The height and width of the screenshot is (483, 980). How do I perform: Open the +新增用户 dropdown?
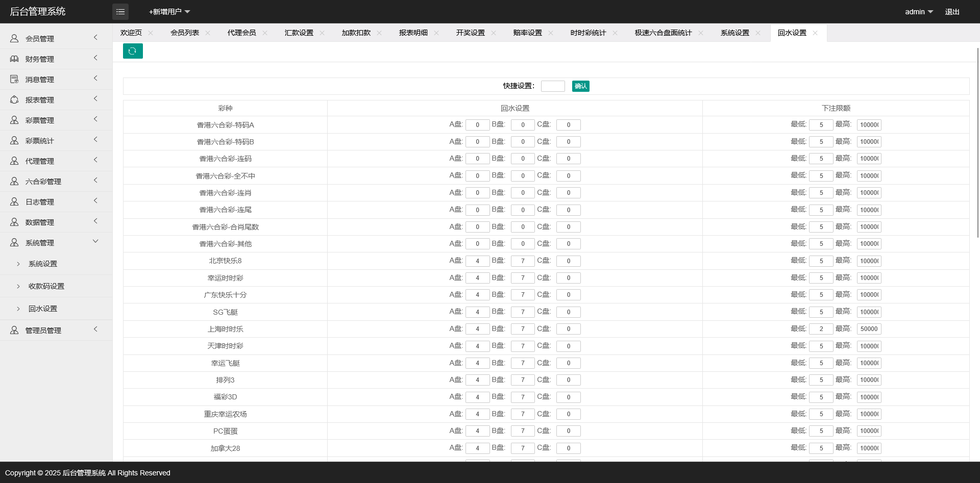(169, 12)
